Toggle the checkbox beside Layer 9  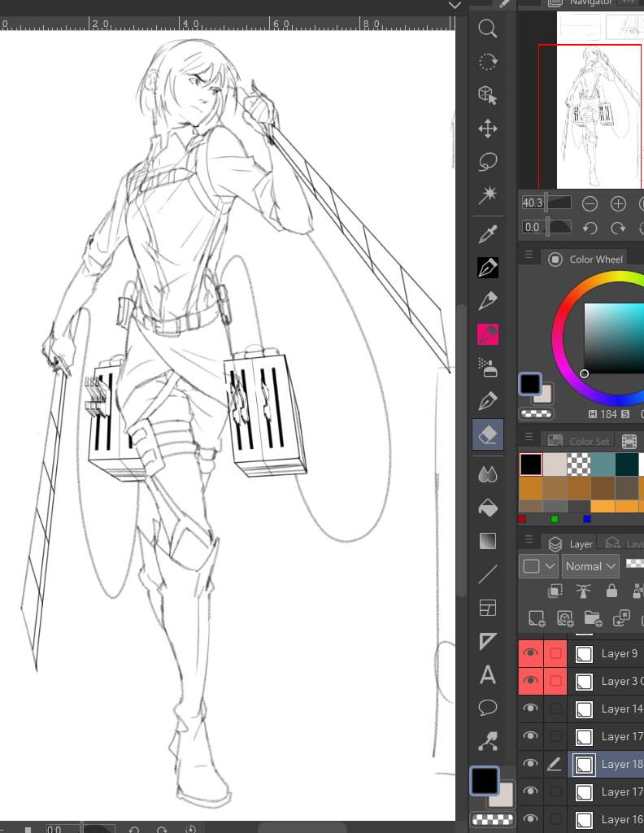coord(555,653)
